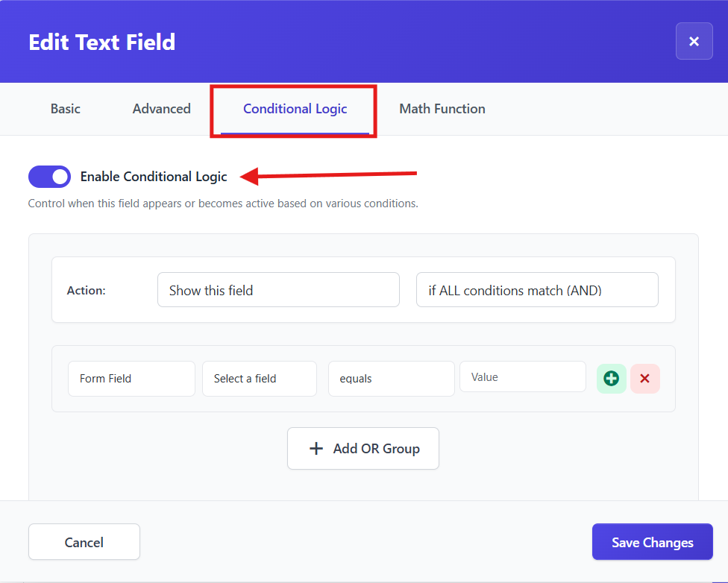This screenshot has width=728, height=583.
Task: Click the Cancel button
Action: 84,542
